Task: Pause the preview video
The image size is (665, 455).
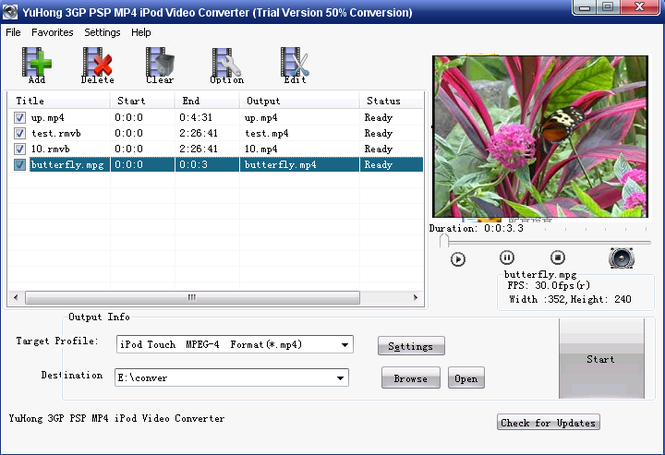Action: (507, 257)
